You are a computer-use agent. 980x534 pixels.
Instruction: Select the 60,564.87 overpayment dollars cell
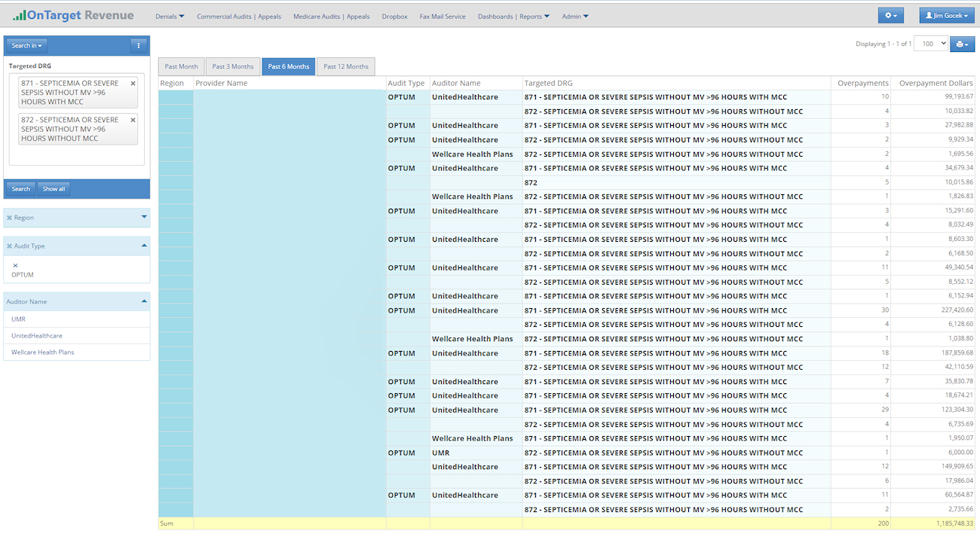coord(933,496)
